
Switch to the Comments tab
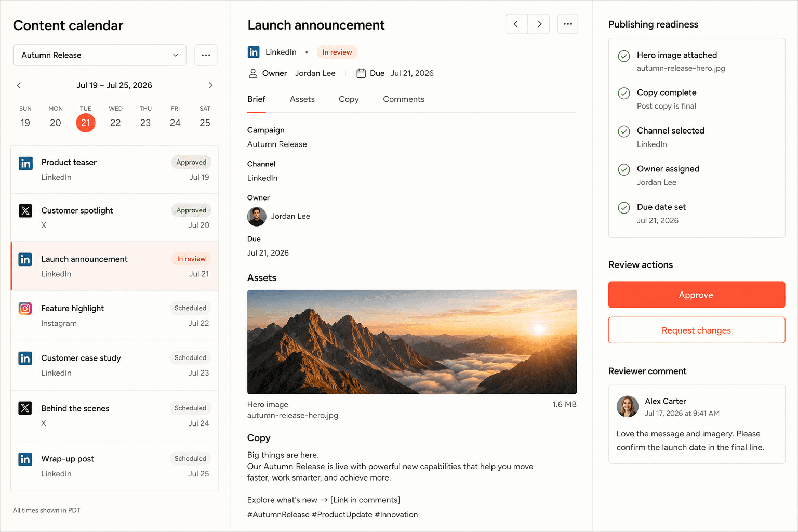[404, 99]
